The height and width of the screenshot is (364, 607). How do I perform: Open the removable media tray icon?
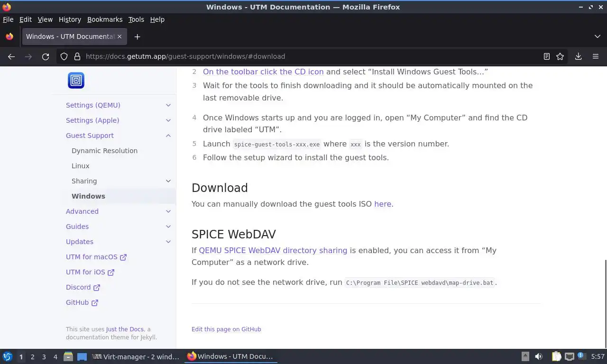(525, 356)
